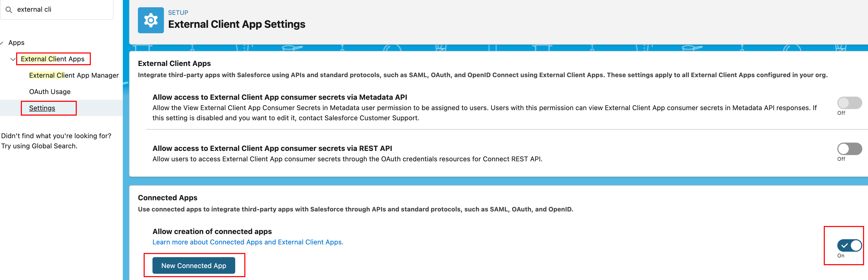
Task: Open the OAuth Usage page
Action: coord(50,91)
